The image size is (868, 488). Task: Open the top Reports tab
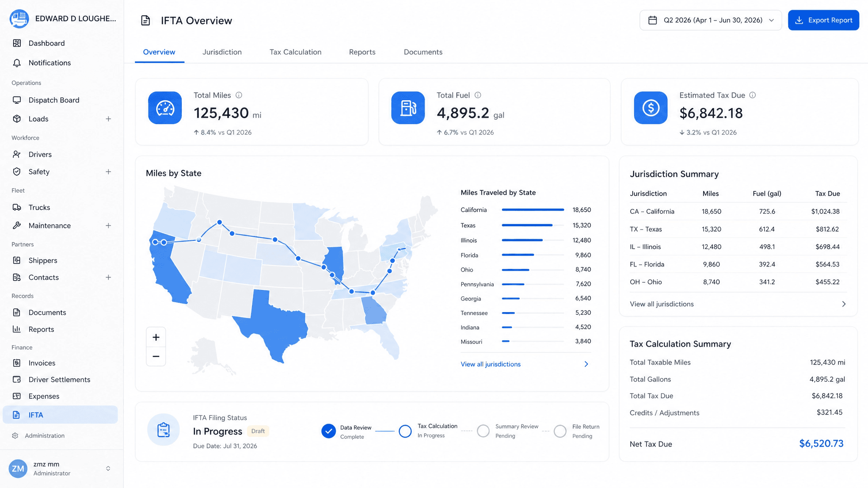(x=362, y=52)
